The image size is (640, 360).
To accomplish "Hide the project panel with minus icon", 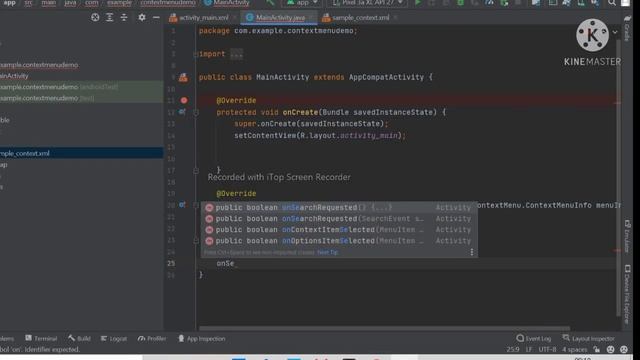I will tap(156, 17).
